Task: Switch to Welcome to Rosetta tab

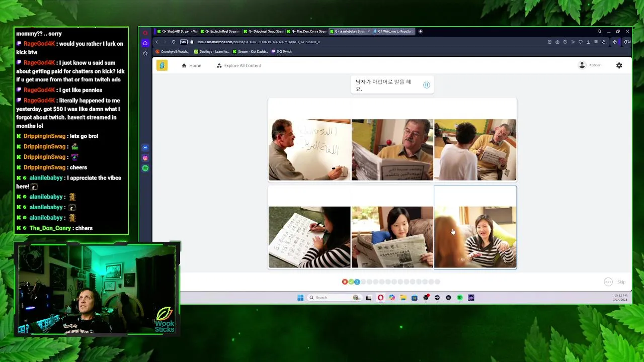Action: click(394, 31)
